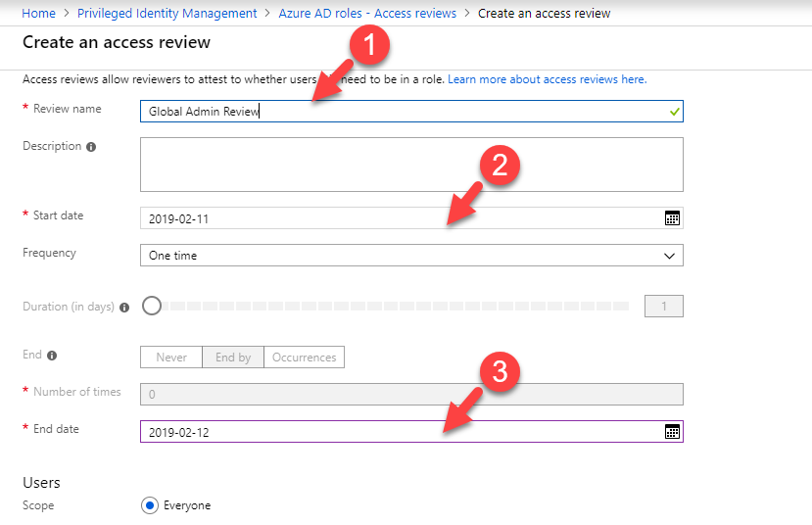Viewport: 812px width, 525px height.
Task: Open the Start date calendar picker icon
Action: point(672,218)
